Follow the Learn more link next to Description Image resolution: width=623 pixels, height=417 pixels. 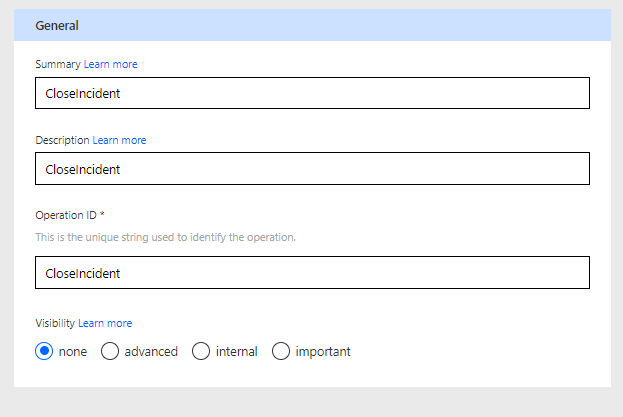(x=119, y=140)
